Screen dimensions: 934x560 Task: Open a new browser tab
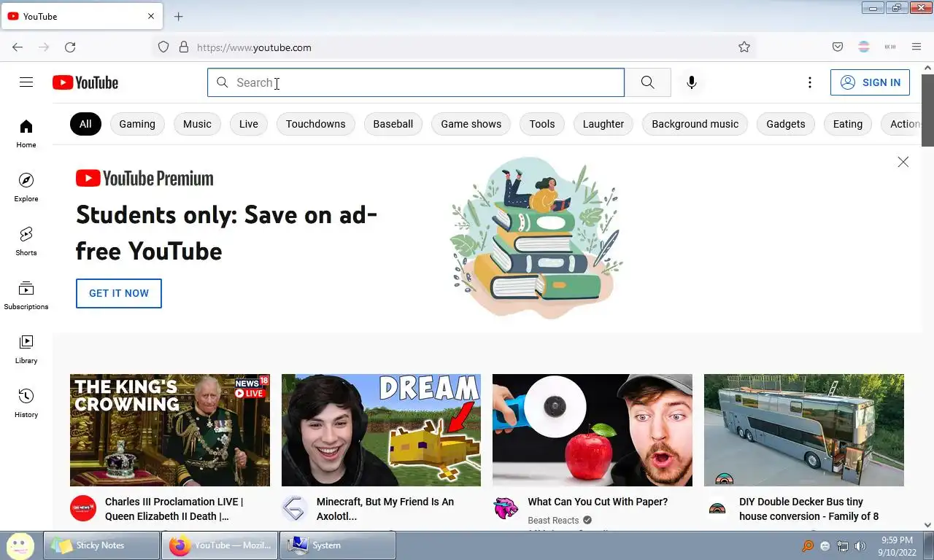179,16
